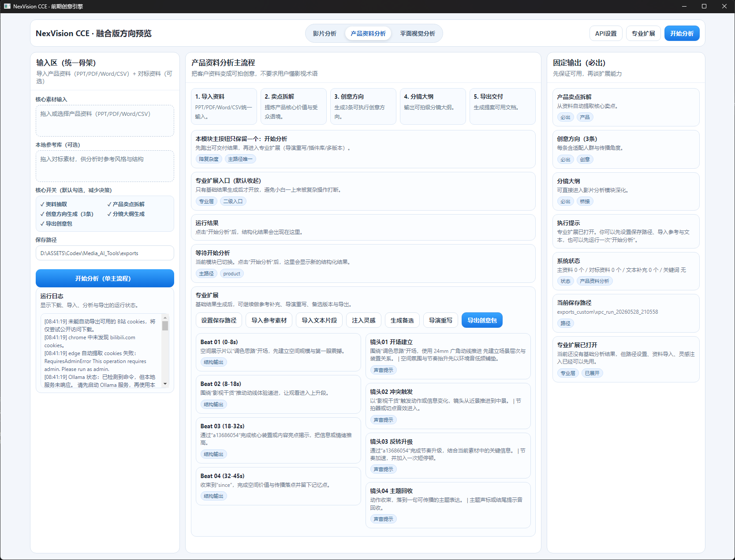Viewport: 735px width, 560px height.
Task: Minimize the NexVision CCE window
Action: (684, 6)
